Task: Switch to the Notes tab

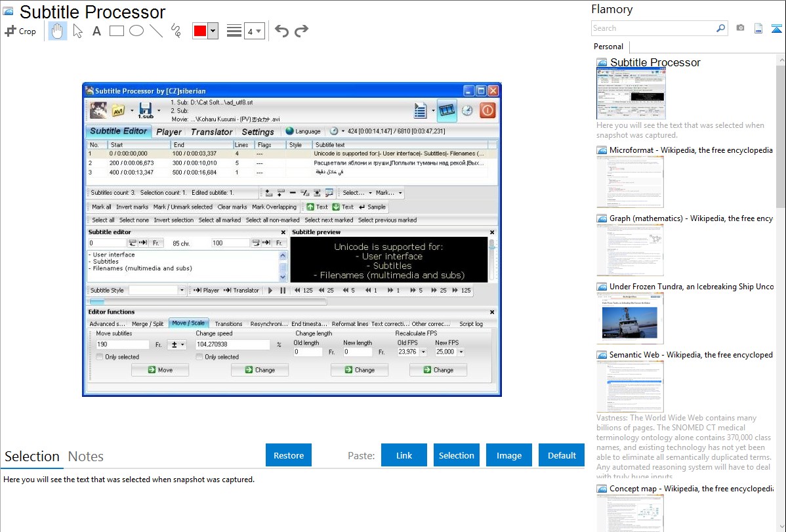Action: [86, 457]
